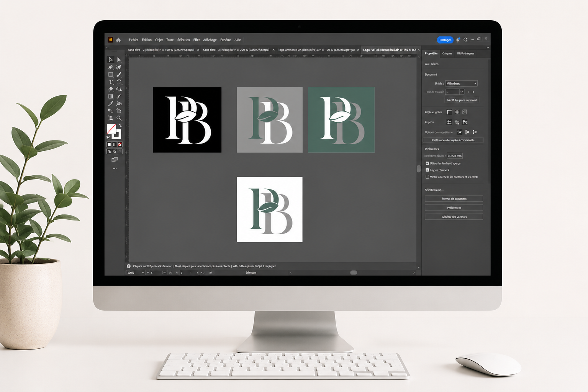Image resolution: width=588 pixels, height=392 pixels.
Task: Select the Direct Selection tool
Action: pos(119,60)
